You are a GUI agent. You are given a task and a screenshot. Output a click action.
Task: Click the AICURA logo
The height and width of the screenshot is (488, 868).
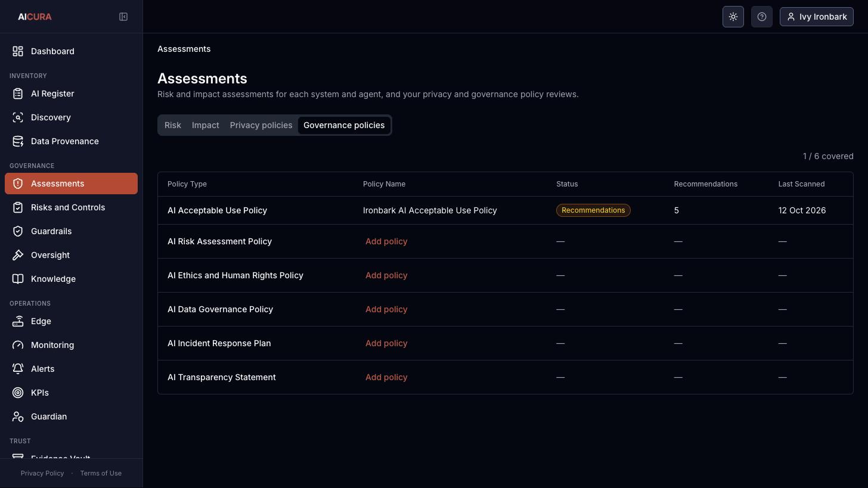tap(35, 17)
